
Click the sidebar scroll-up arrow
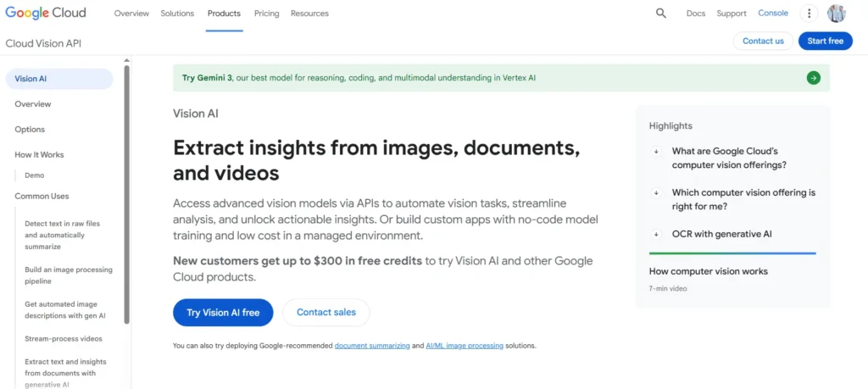[126, 60]
